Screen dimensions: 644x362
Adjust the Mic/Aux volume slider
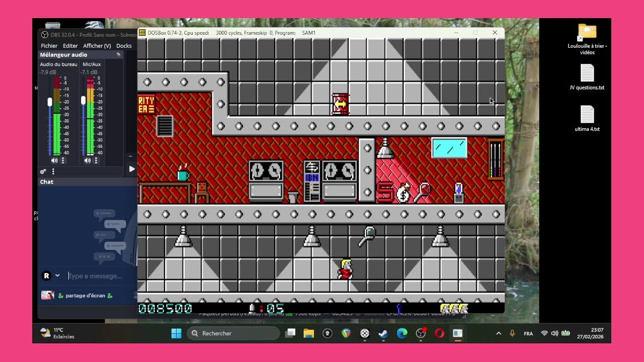coord(83,101)
